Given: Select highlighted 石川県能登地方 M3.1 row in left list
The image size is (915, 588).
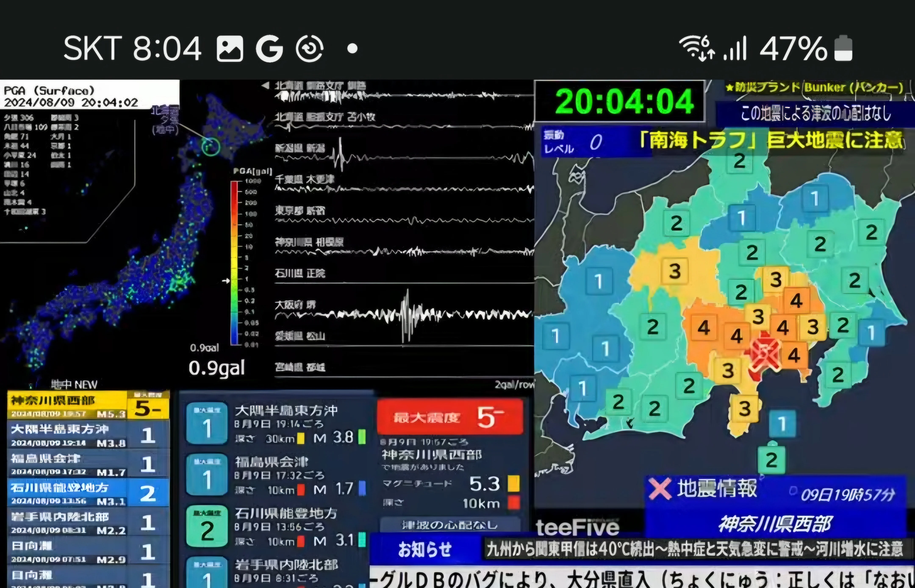Looking at the screenshot, I should tap(88, 493).
